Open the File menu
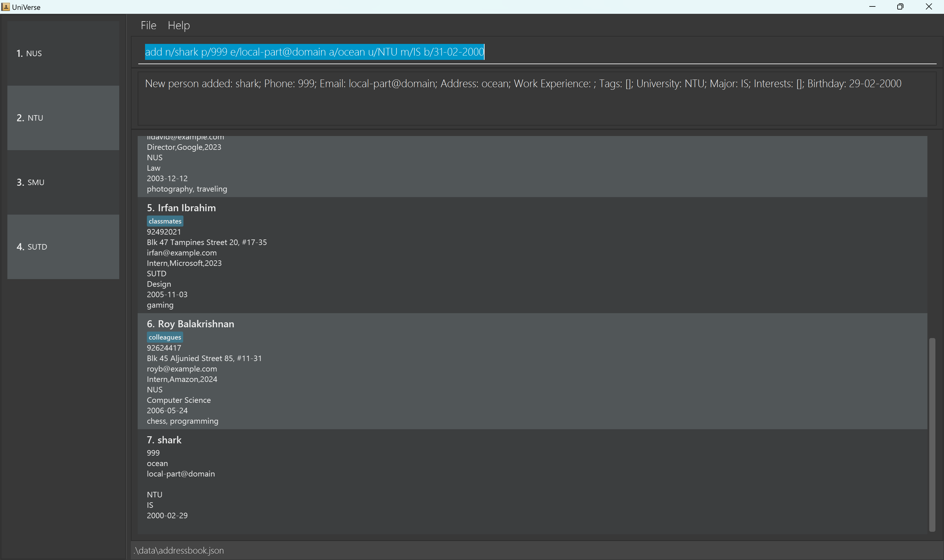Viewport: 944px width, 560px height. pyautogui.click(x=148, y=25)
